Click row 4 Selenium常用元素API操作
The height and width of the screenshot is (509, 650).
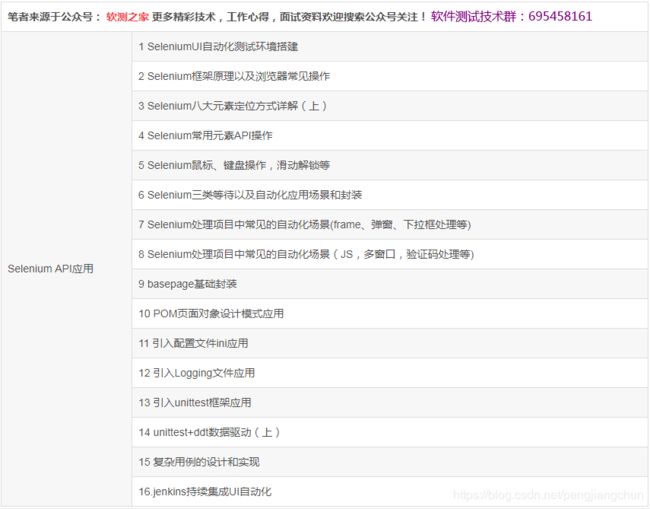coord(390,136)
